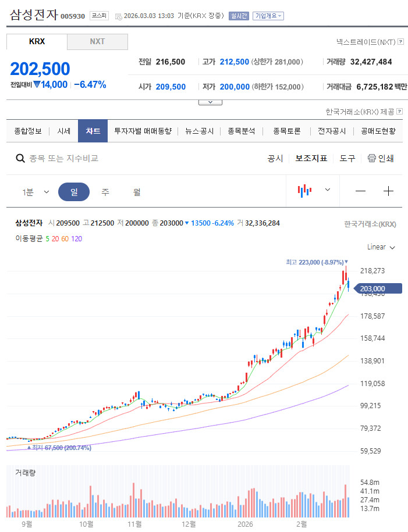The height and width of the screenshot is (532, 408).
Task: Click the 인쇄 print label
Action: coord(385,158)
